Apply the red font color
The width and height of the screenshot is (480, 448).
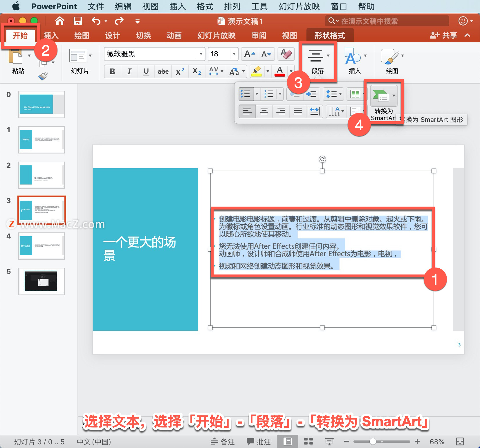click(x=280, y=71)
